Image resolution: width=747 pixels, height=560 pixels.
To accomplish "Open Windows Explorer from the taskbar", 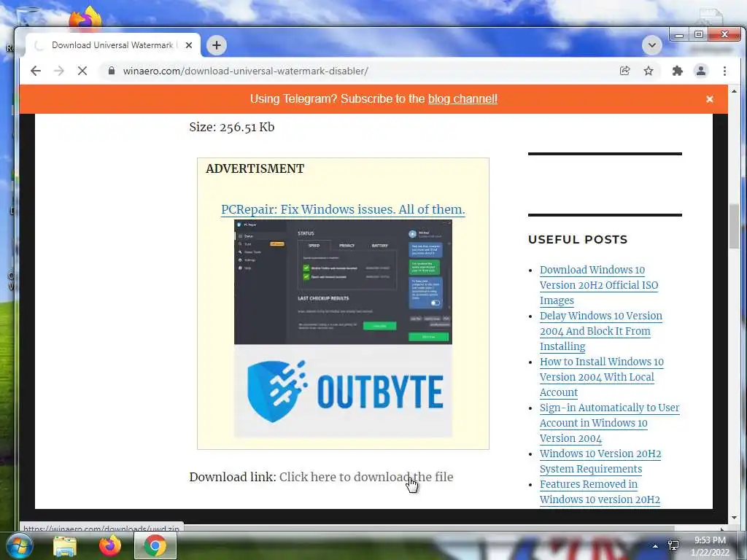I will 65,546.
